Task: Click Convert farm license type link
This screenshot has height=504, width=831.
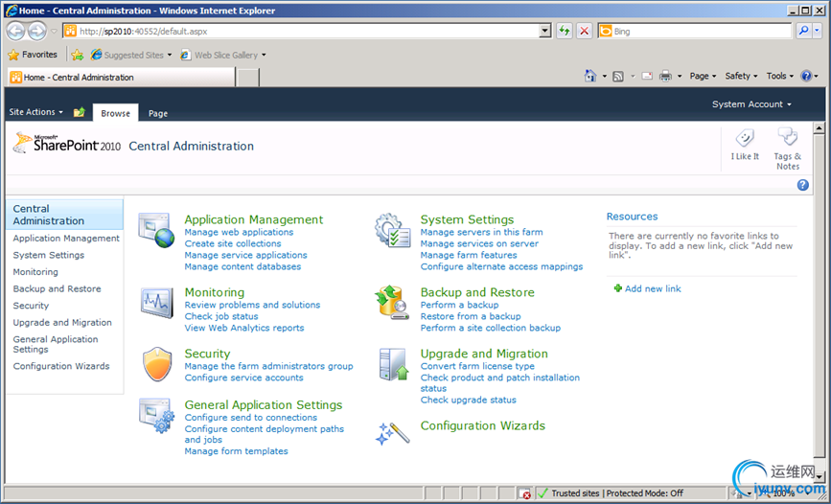Action: tap(477, 366)
